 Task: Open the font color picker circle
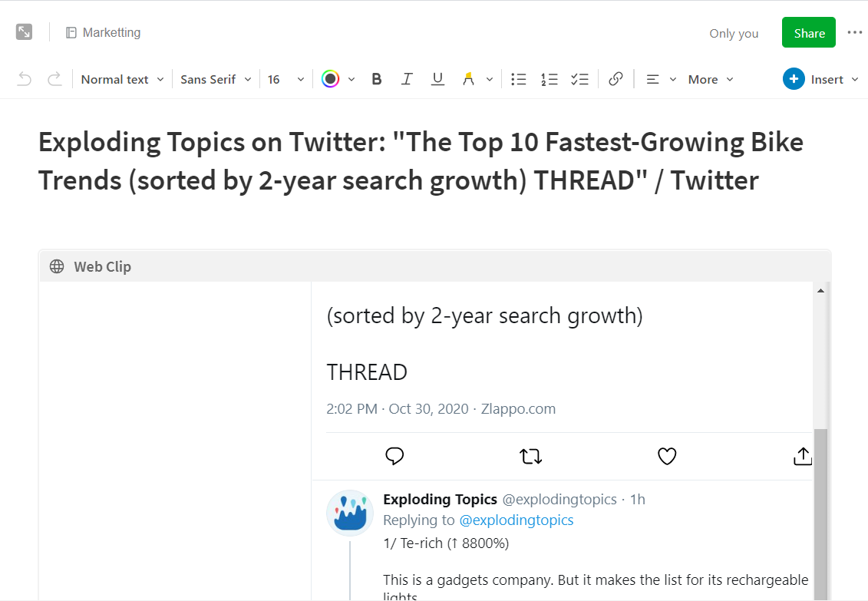tap(331, 79)
